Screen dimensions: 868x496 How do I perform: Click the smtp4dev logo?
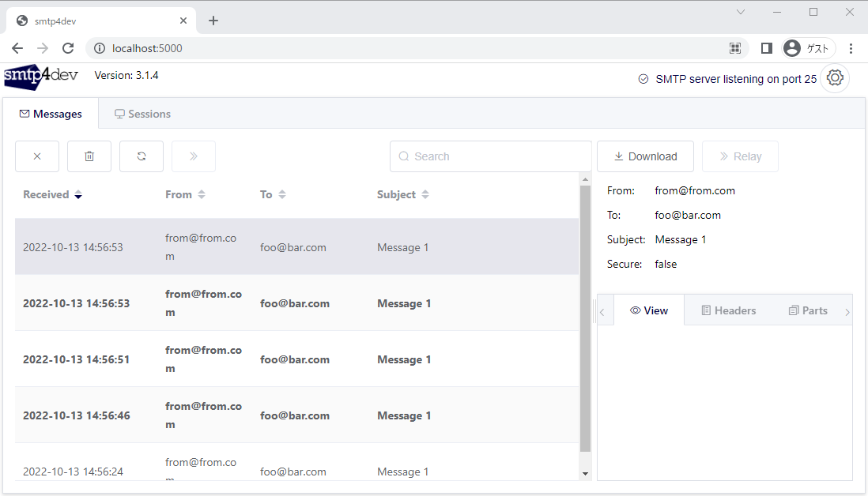coord(41,77)
